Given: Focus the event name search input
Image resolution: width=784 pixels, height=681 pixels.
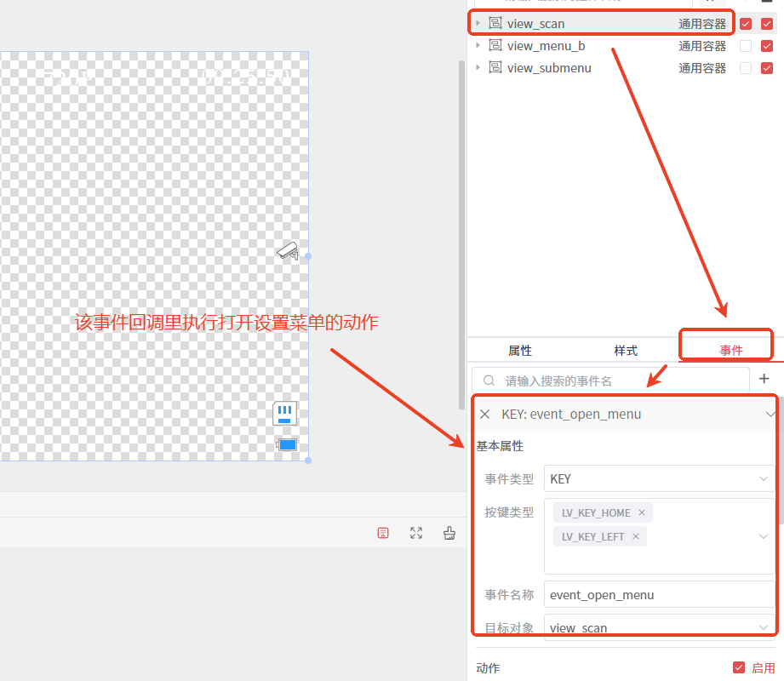Looking at the screenshot, I should (x=610, y=381).
